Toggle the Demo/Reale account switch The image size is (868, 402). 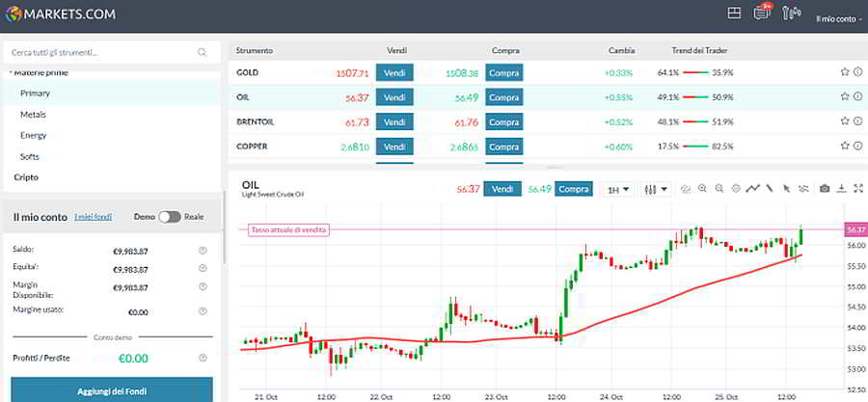(x=170, y=217)
